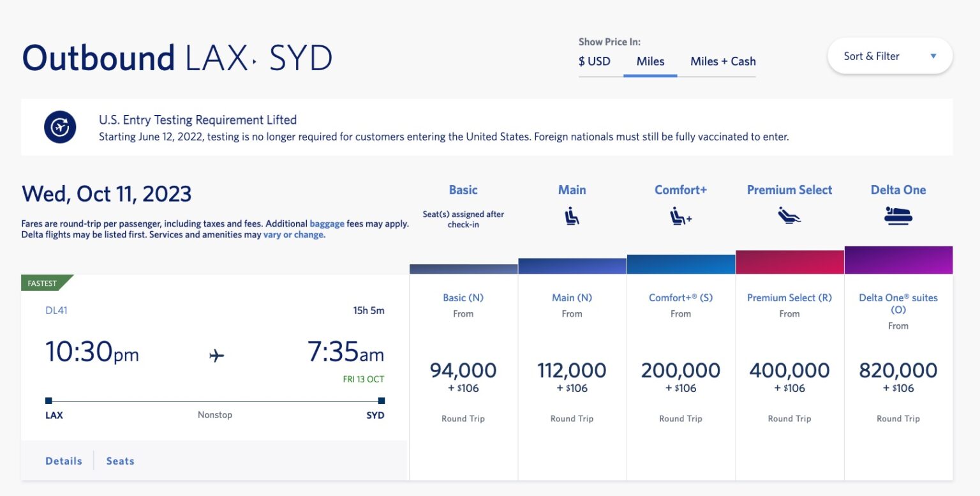Select the Miles pricing option

click(650, 61)
